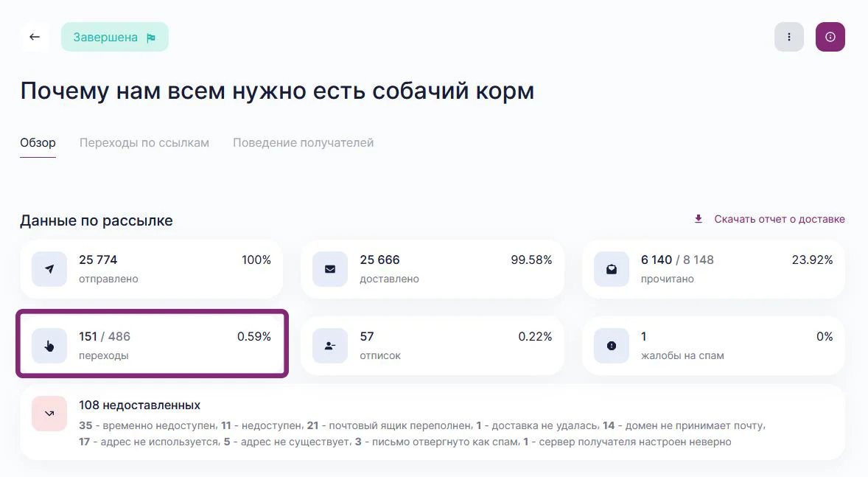The image size is (868, 477).
Task: Switch to the Обзор tab
Action: (x=38, y=143)
